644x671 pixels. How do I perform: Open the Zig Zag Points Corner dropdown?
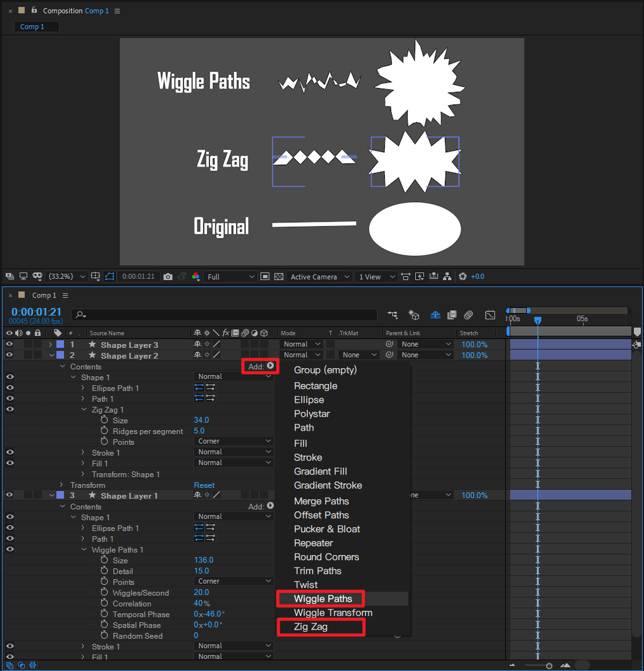(x=233, y=442)
